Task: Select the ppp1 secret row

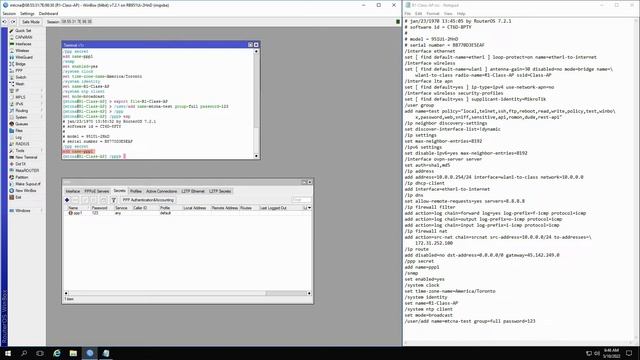Action: (x=188, y=213)
